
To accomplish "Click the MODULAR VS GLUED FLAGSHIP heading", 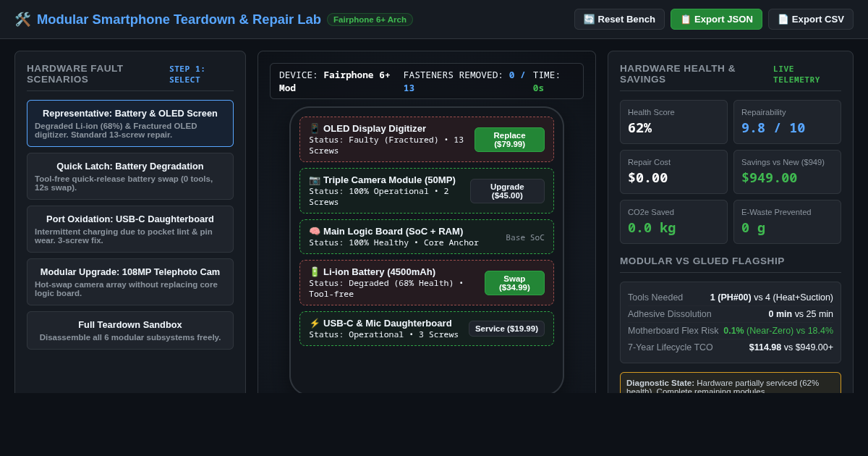I will point(702,261).
